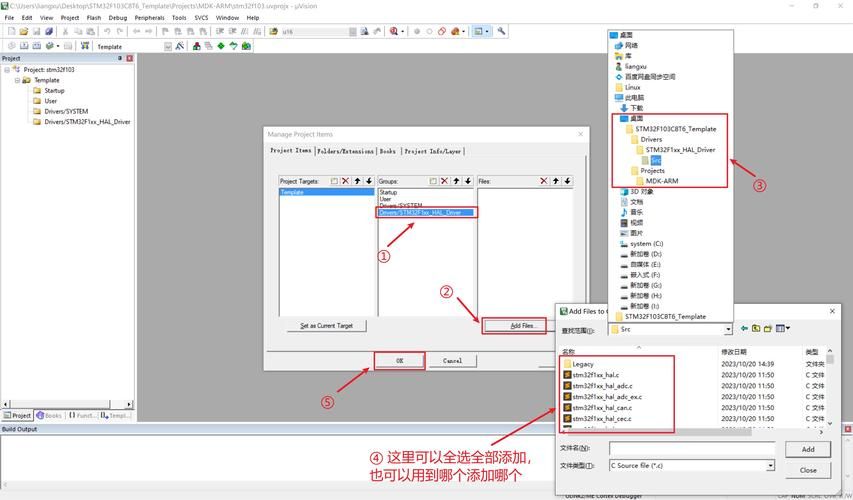Open the file type dropdown for C Source file
Viewport: 853px width, 500px height.
pos(770,465)
